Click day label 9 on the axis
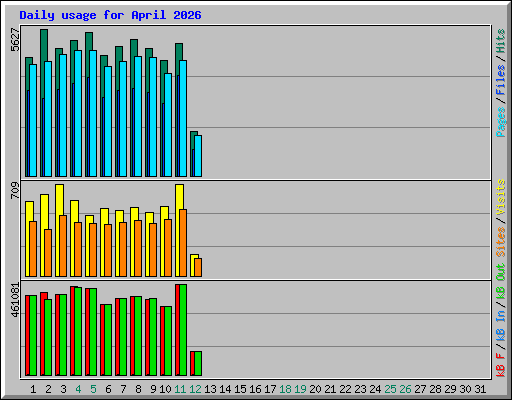This screenshot has width=512, height=400. [x=153, y=389]
